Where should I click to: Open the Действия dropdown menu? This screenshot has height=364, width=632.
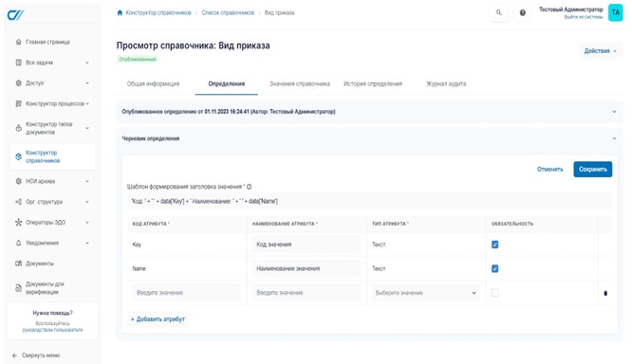click(601, 51)
